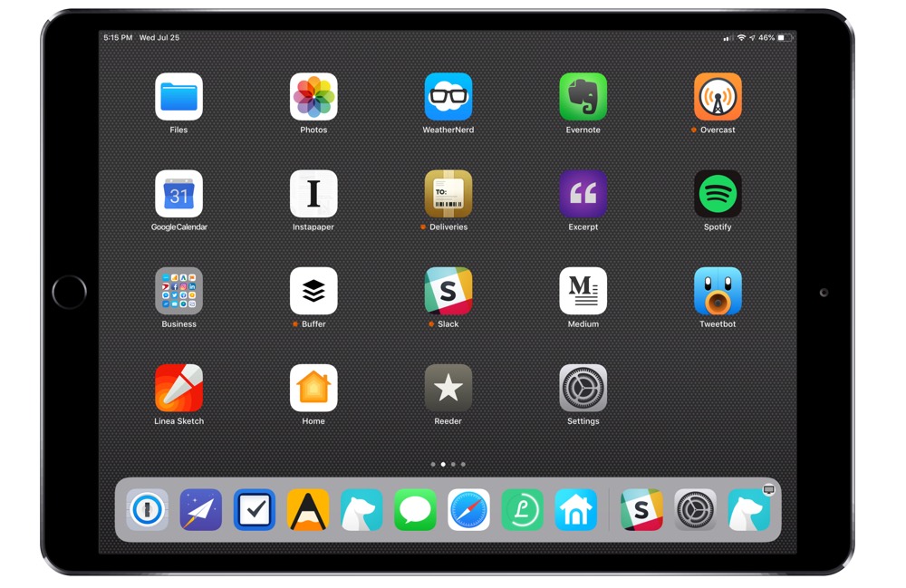Open Tweetbot

(718, 291)
